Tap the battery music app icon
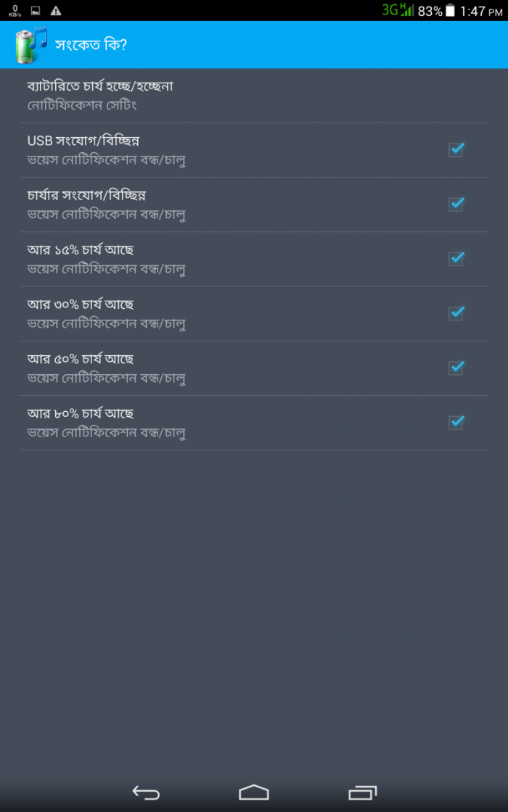508x812 pixels. pos(30,45)
